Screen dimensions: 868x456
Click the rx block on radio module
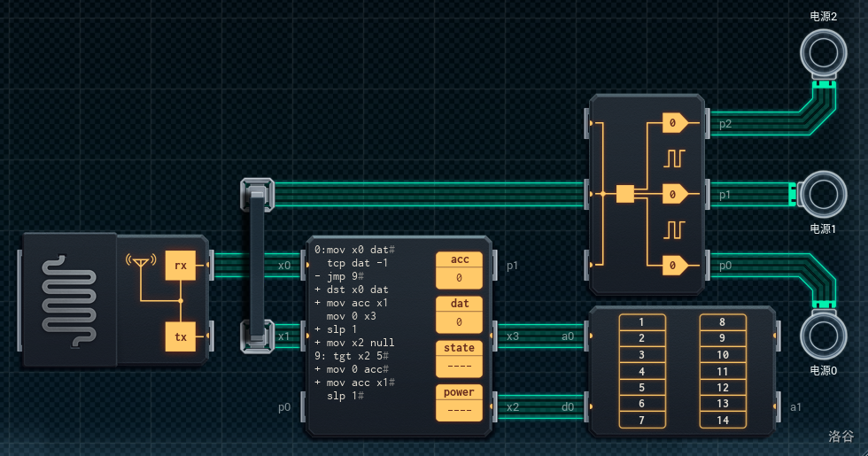pos(180,265)
